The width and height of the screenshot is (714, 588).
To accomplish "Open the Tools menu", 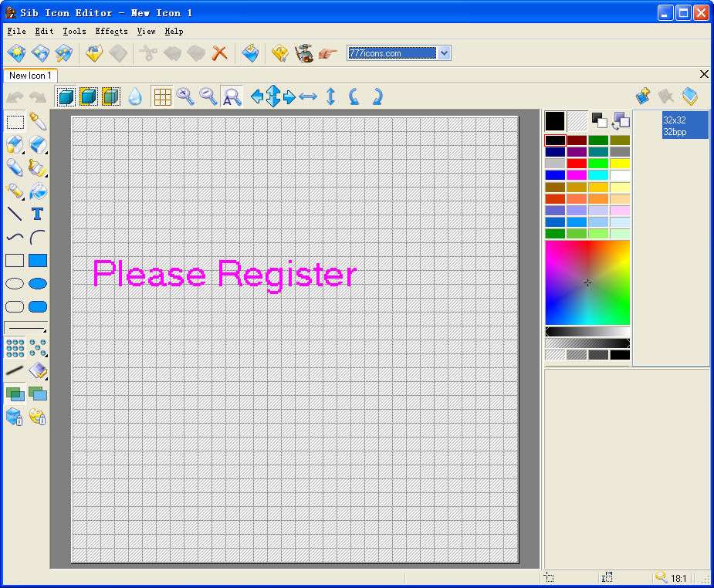I will pyautogui.click(x=74, y=31).
